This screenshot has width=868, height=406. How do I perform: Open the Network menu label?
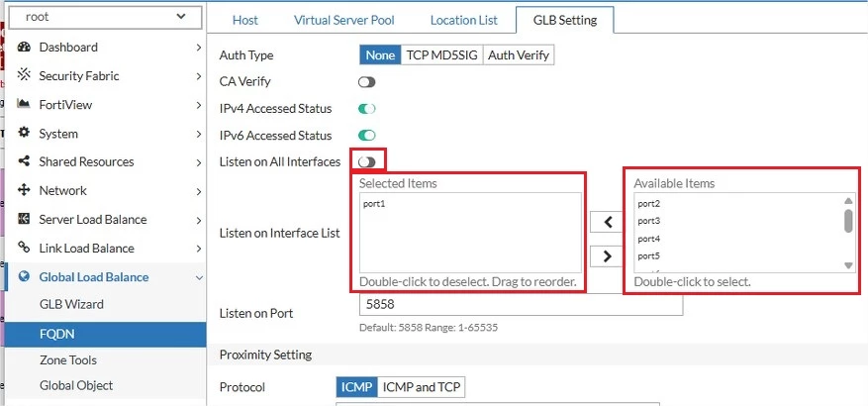[62, 190]
